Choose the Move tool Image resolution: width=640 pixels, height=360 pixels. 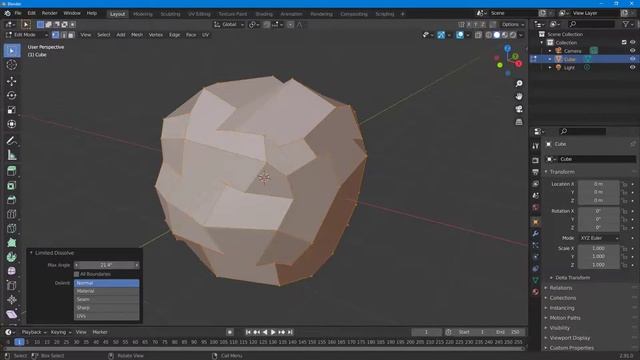[12, 81]
